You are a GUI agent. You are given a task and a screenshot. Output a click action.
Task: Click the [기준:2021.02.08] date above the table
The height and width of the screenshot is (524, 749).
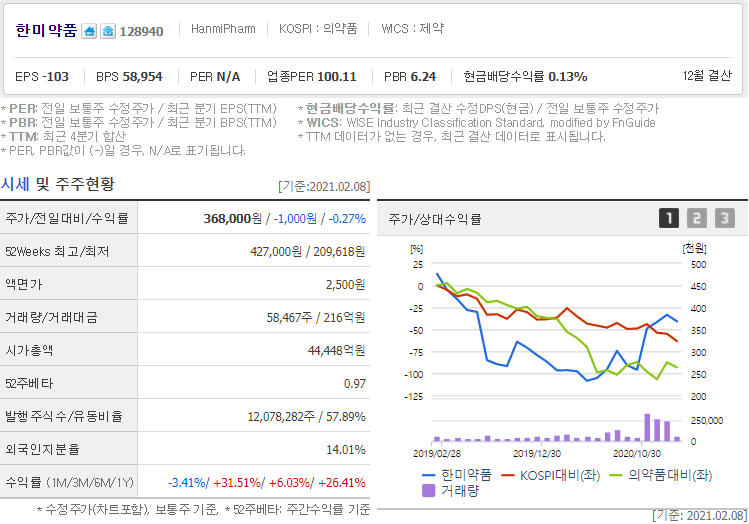point(324,186)
